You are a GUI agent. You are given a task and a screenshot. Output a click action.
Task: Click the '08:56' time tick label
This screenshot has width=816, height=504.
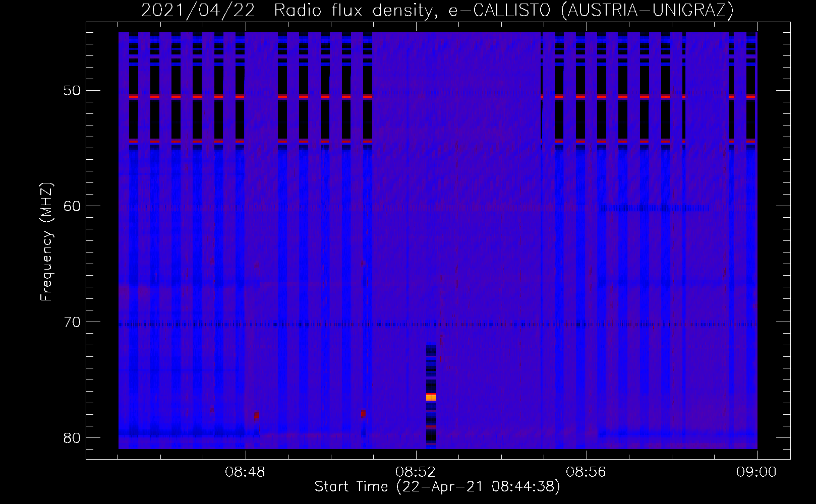click(x=587, y=472)
